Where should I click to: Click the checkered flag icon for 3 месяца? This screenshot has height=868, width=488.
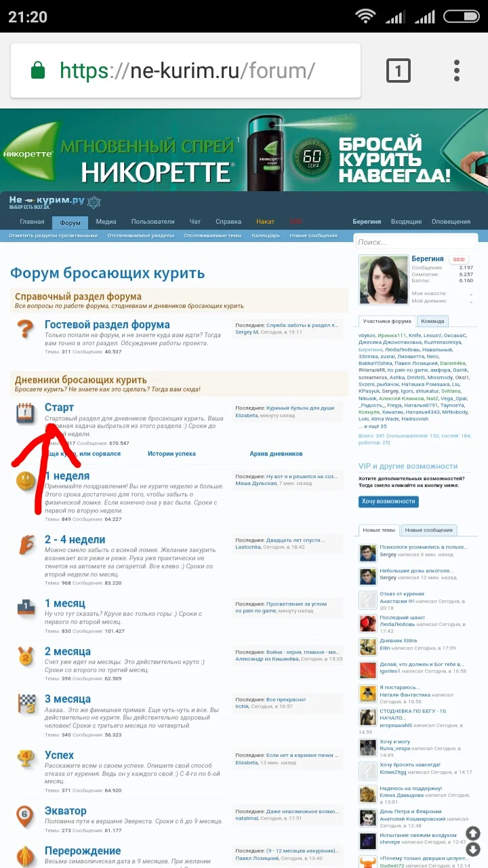[x=25, y=704]
